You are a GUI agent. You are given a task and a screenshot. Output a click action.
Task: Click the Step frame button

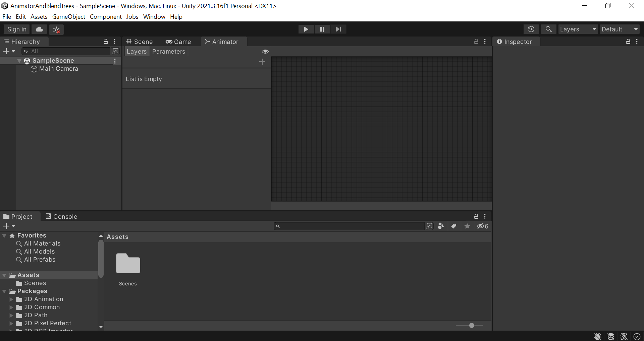tap(338, 29)
